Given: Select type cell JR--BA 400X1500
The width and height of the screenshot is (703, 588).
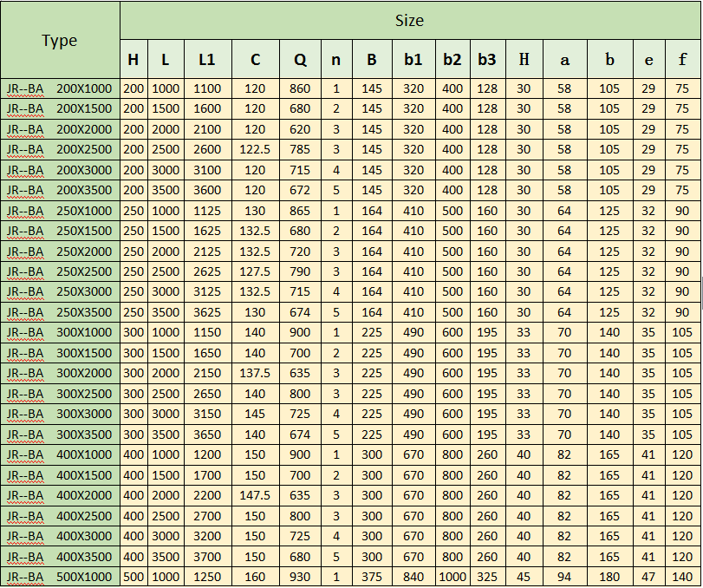Looking at the screenshot, I should (60, 475).
